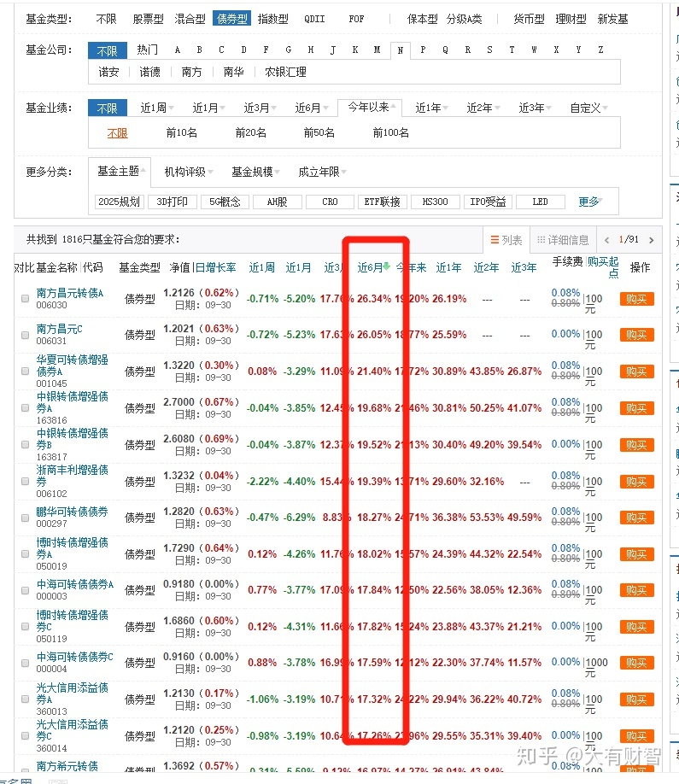Expand the 机构评级 category
679x784 pixels.
189,172
